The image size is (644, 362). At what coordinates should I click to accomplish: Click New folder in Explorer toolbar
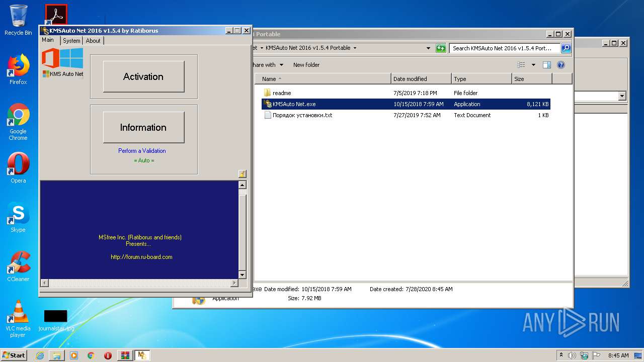tap(306, 65)
